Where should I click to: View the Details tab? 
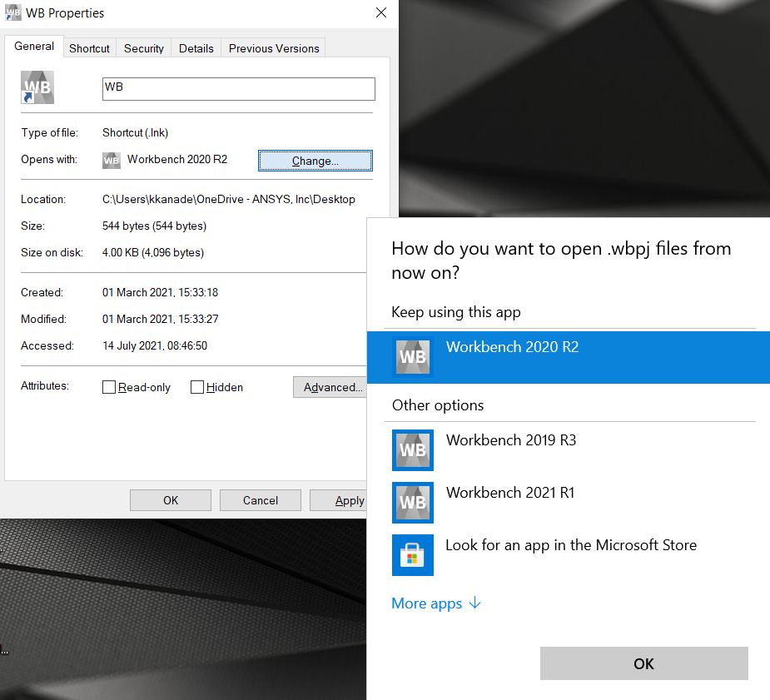point(196,48)
